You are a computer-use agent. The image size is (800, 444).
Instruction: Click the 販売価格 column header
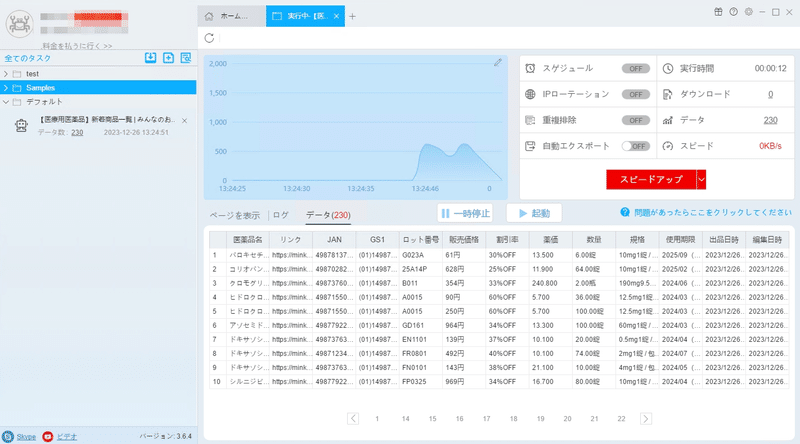(x=464, y=239)
